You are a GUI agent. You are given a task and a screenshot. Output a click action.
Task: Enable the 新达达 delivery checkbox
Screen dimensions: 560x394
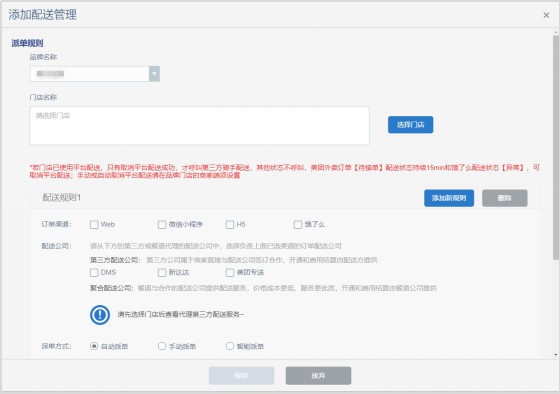[162, 273]
